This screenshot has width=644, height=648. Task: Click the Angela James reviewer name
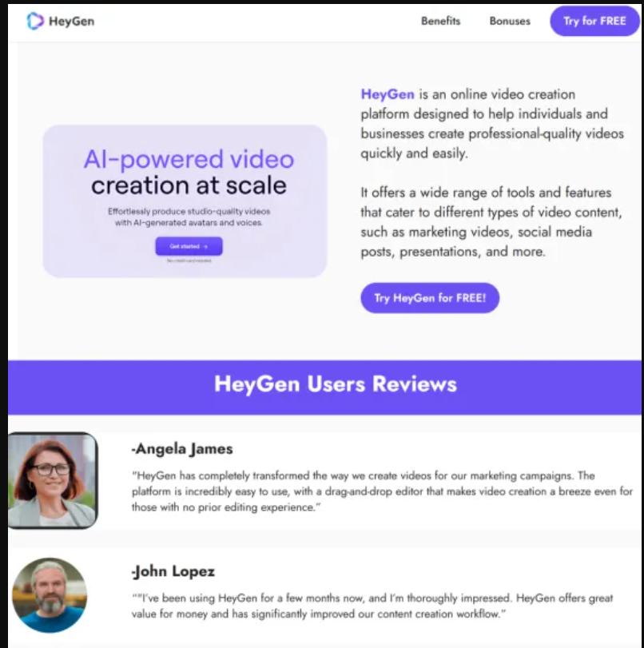click(182, 449)
